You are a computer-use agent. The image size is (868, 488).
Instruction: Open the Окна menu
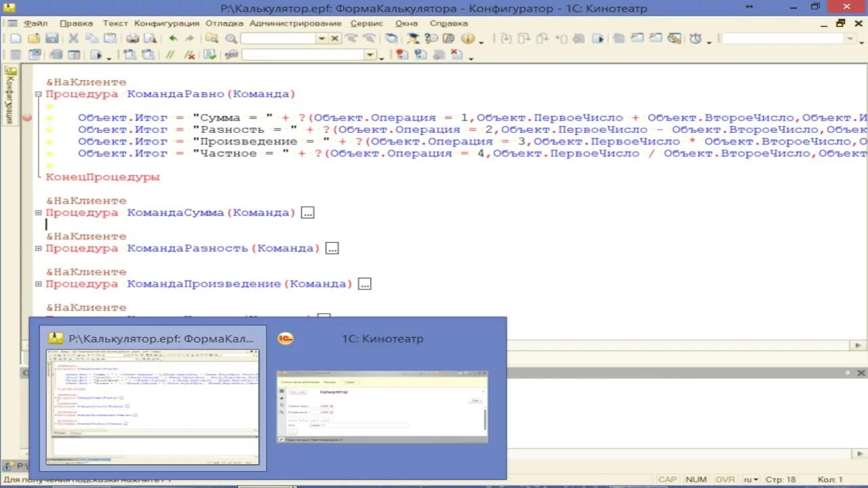[407, 23]
